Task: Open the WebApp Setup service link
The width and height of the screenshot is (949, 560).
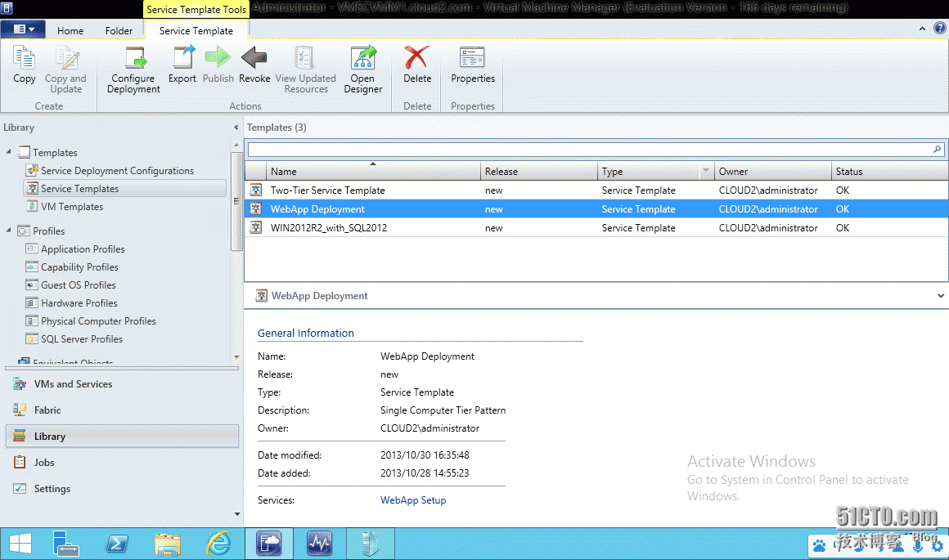Action: point(413,500)
